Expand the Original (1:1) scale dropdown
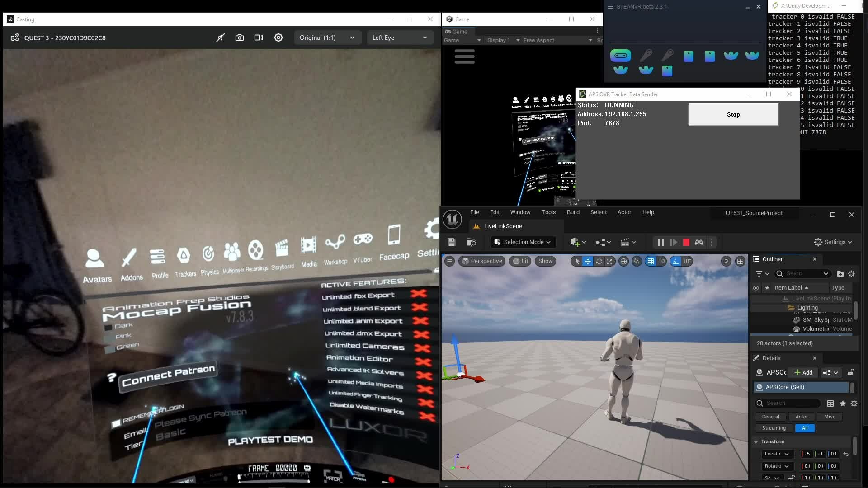The width and height of the screenshot is (868, 488). point(327,38)
